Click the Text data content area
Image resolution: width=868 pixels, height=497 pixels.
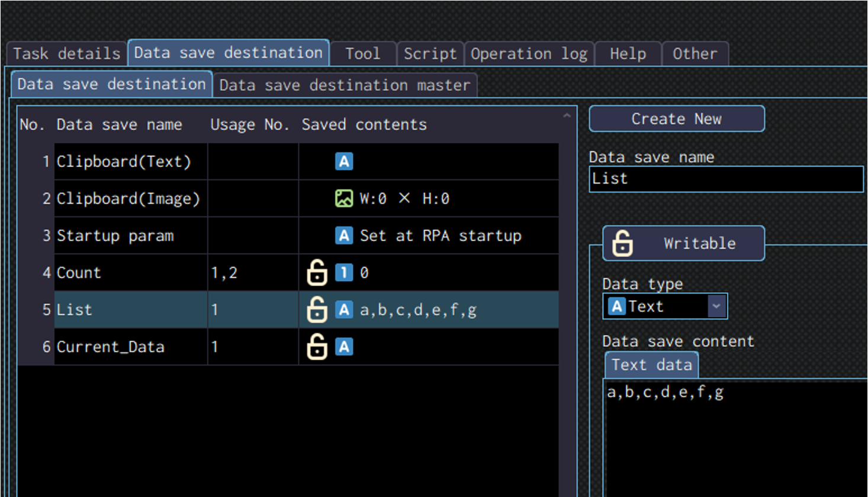734,438
